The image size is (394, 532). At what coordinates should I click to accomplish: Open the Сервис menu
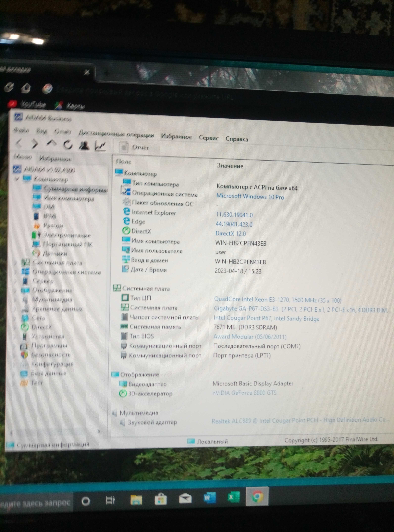click(209, 138)
